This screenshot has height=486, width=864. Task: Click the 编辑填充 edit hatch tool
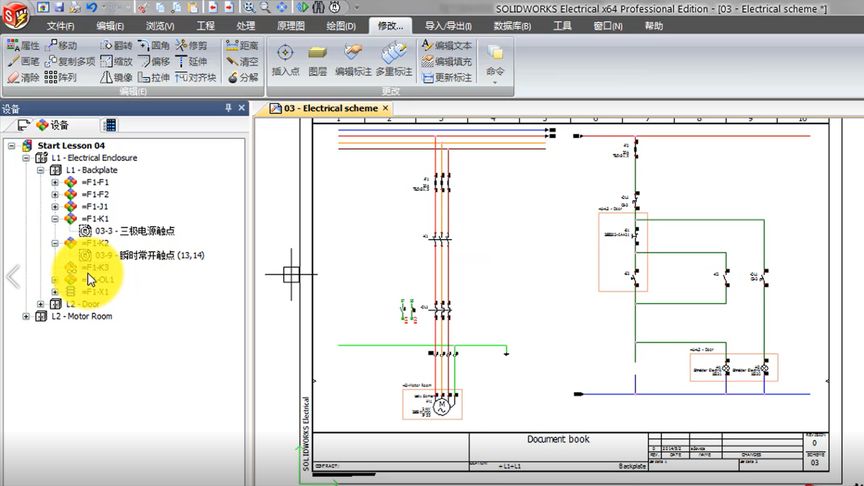(x=447, y=61)
